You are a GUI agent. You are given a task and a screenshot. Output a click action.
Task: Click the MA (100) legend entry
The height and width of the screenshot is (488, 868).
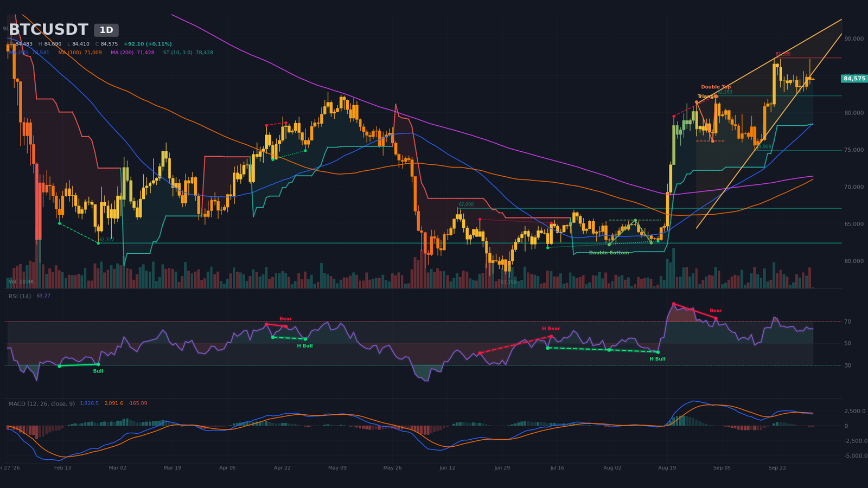pos(80,53)
